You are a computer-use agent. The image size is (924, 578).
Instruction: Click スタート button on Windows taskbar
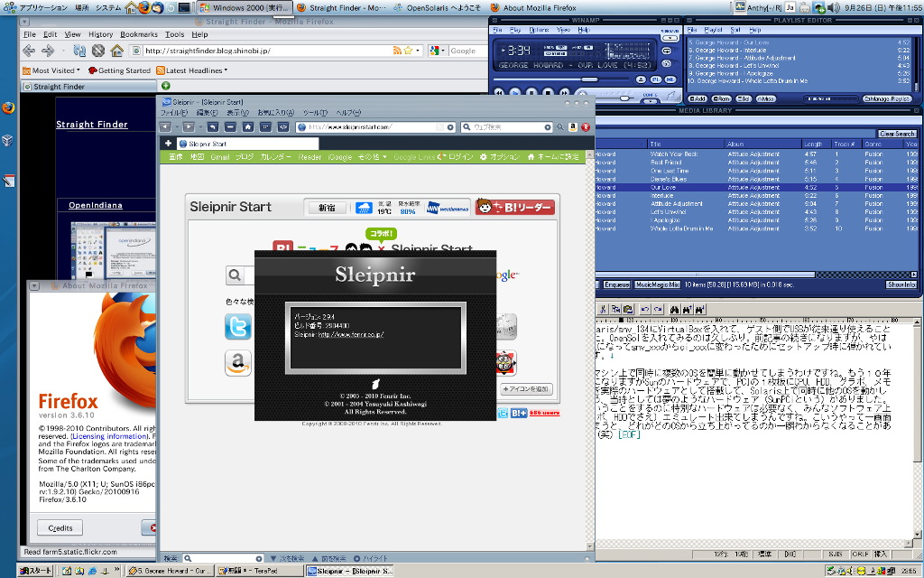tap(35, 571)
